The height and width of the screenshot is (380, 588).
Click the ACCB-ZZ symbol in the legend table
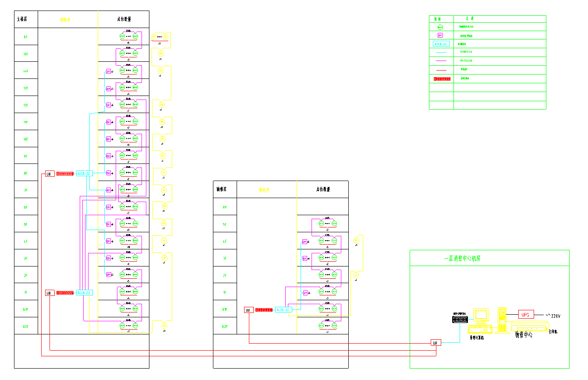(441, 44)
